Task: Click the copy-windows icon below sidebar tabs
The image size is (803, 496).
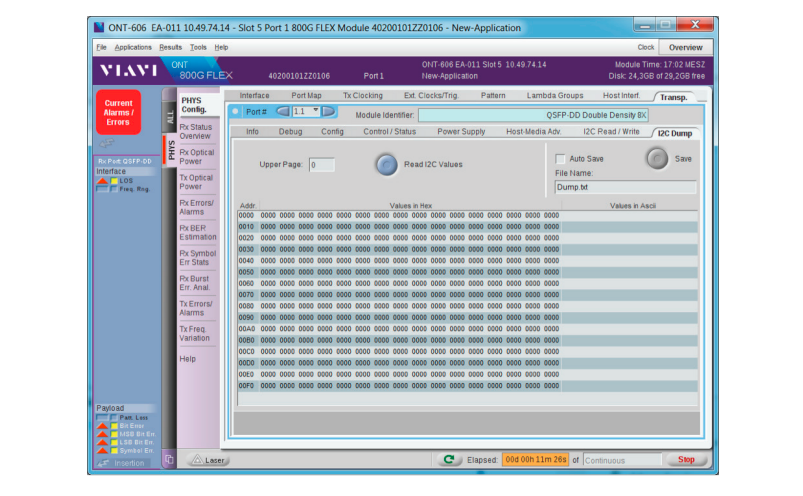Action: pos(169,460)
